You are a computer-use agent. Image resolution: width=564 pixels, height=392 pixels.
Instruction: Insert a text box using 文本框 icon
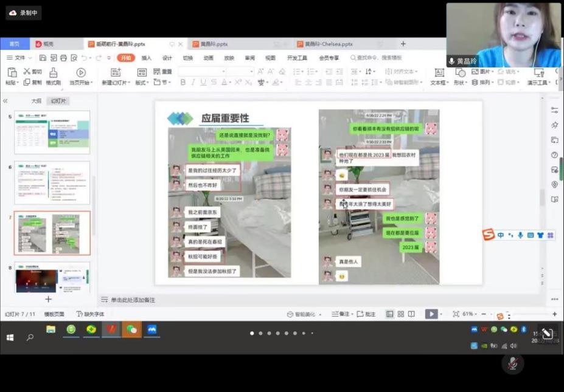[440, 73]
